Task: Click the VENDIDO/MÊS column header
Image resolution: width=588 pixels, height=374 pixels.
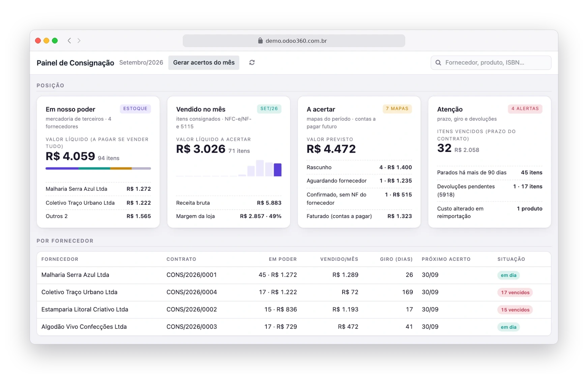Action: pyautogui.click(x=339, y=259)
